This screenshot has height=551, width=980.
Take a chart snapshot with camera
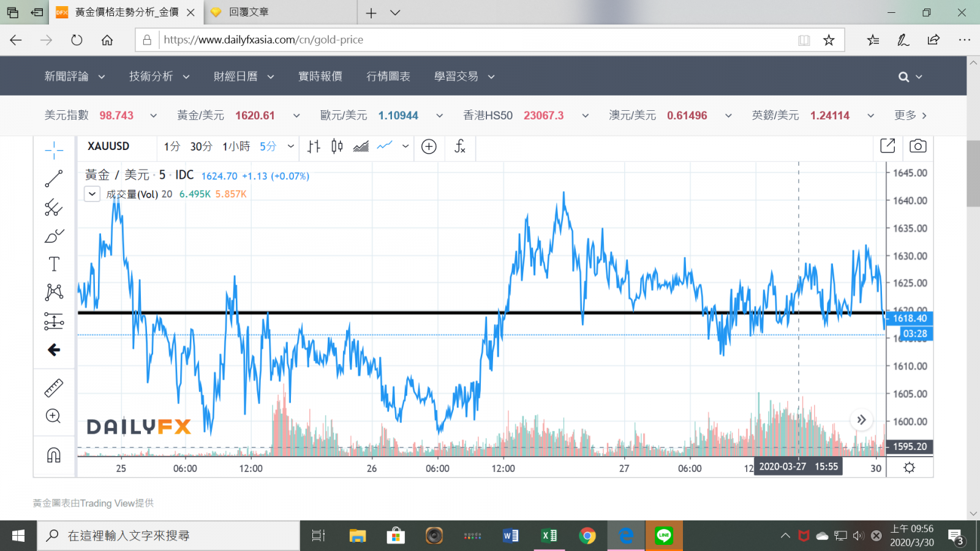tap(918, 146)
